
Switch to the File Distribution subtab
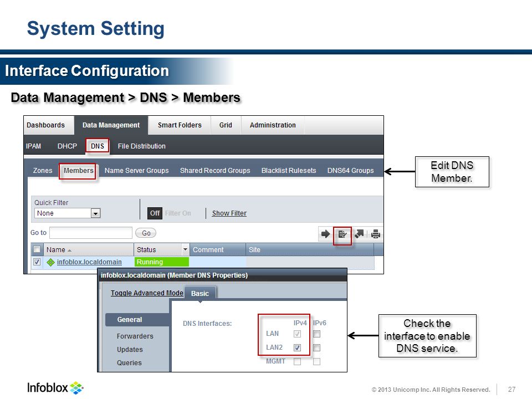tap(141, 146)
